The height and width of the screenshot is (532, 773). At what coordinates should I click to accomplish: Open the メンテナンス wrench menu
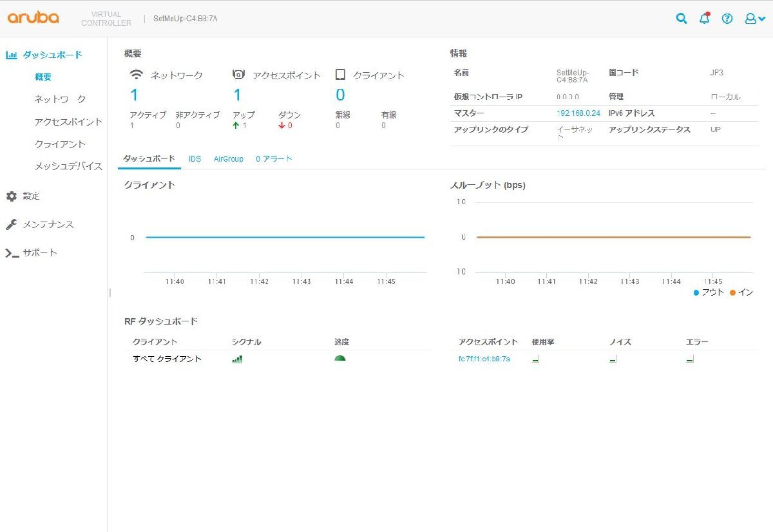point(48,225)
